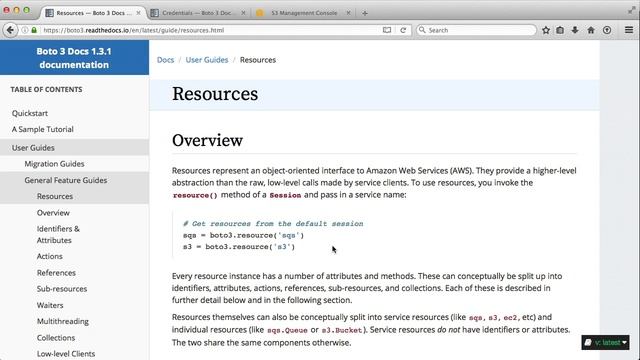This screenshot has width=640, height=360.
Task: Open Quickstart in table of contents
Action: click(x=30, y=113)
